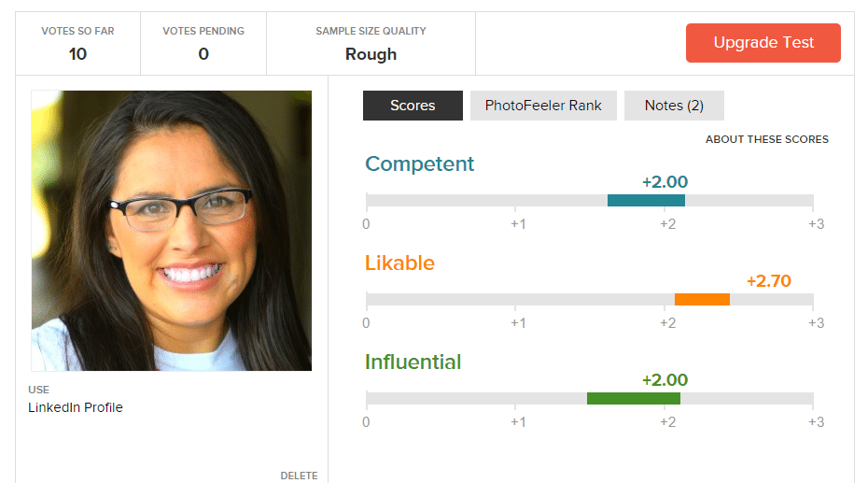Screen dimensions: 868x483
Task: Select the Likable heading
Action: pos(399,263)
